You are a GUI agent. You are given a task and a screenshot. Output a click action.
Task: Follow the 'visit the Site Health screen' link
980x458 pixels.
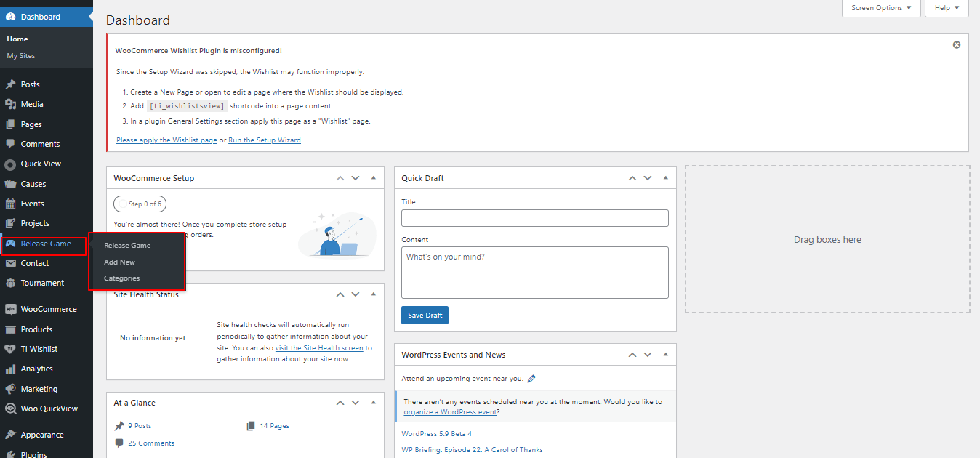point(319,348)
